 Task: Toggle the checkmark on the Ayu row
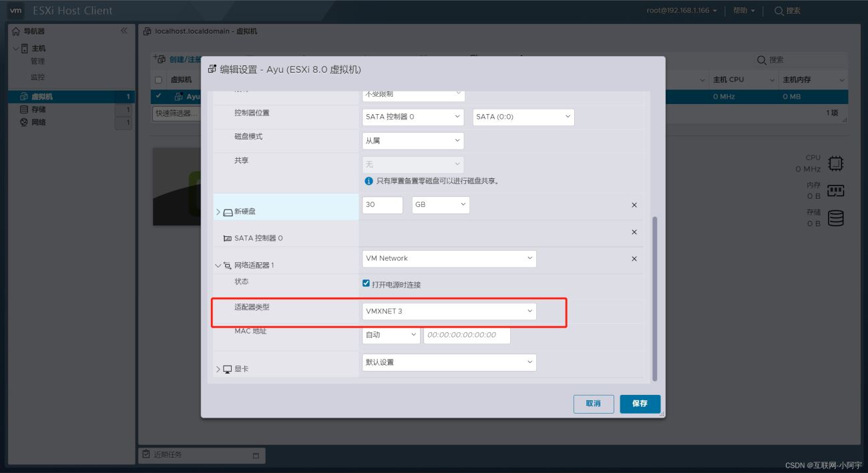[158, 96]
